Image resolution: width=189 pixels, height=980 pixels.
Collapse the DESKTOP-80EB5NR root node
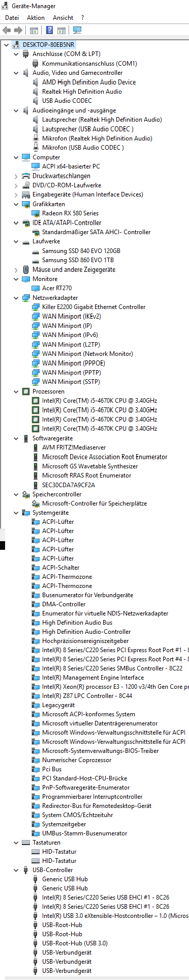click(x=6, y=45)
